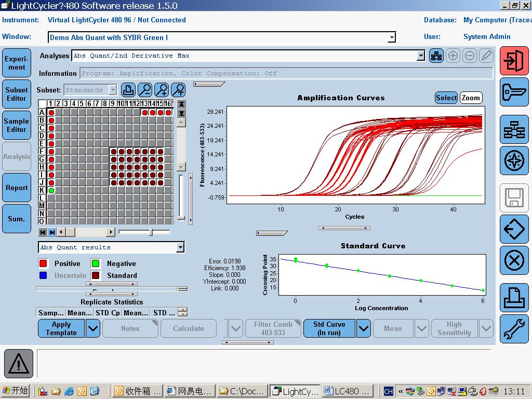Click the Std Curve (In run) button

tap(329, 328)
